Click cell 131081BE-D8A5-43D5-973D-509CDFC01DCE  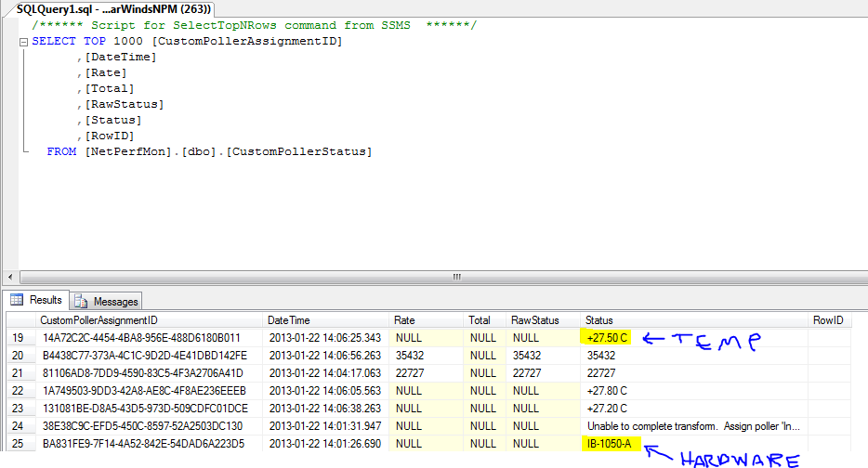tap(149, 409)
